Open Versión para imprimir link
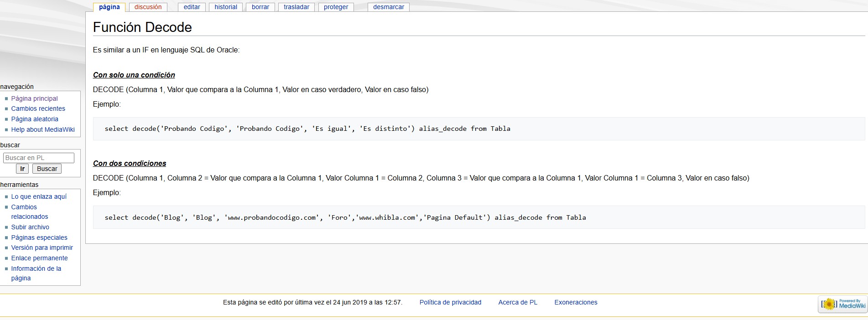 click(42, 248)
